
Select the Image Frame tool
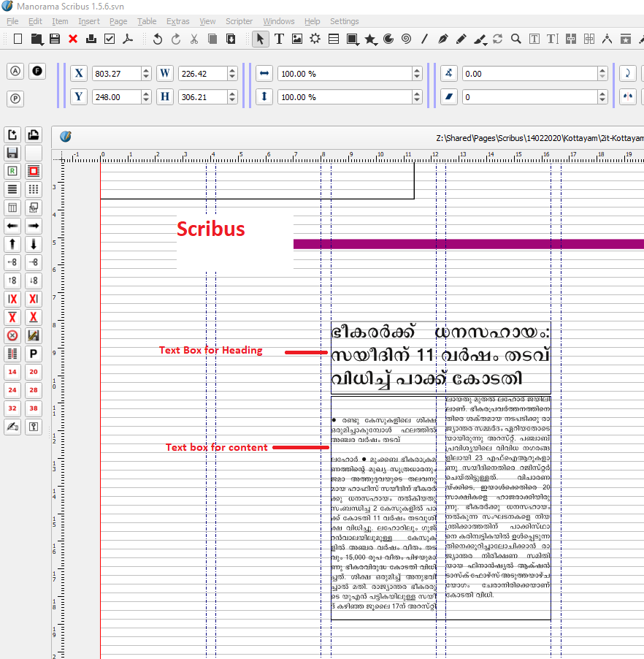(297, 39)
